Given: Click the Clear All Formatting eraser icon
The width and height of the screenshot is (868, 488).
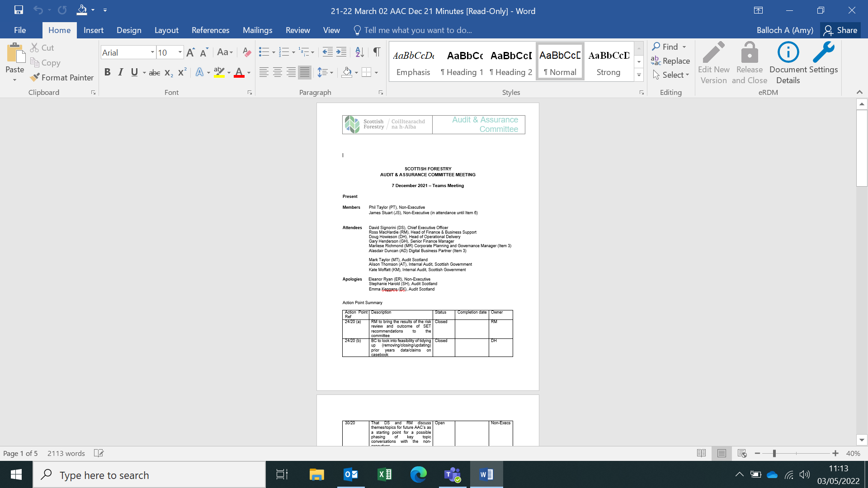Looking at the screenshot, I should point(246,52).
